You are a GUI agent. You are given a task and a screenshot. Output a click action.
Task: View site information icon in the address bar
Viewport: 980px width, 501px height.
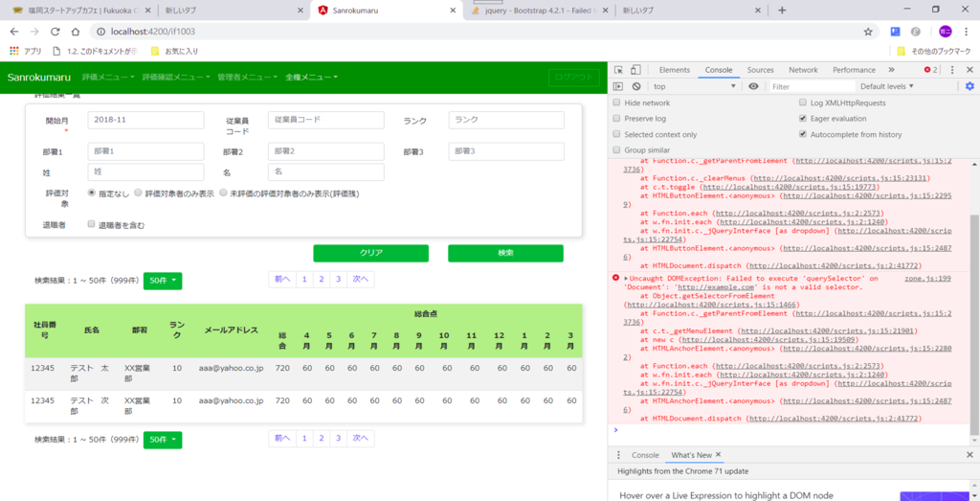(x=101, y=32)
